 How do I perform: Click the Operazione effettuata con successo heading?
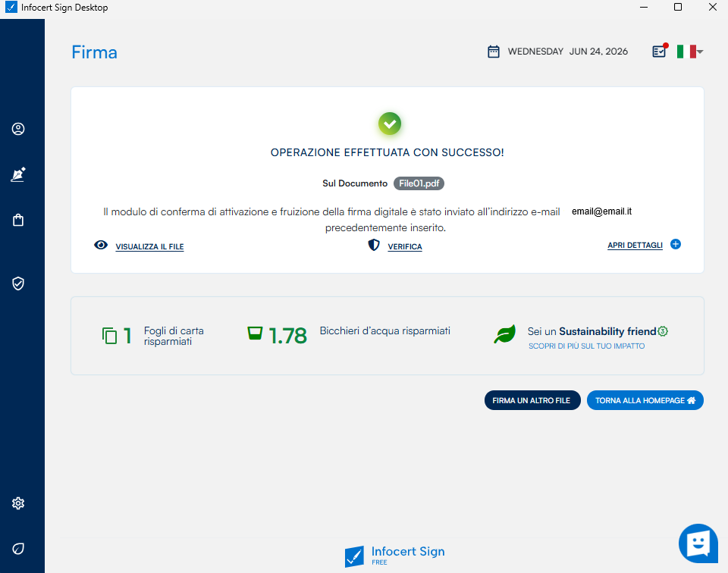[388, 152]
